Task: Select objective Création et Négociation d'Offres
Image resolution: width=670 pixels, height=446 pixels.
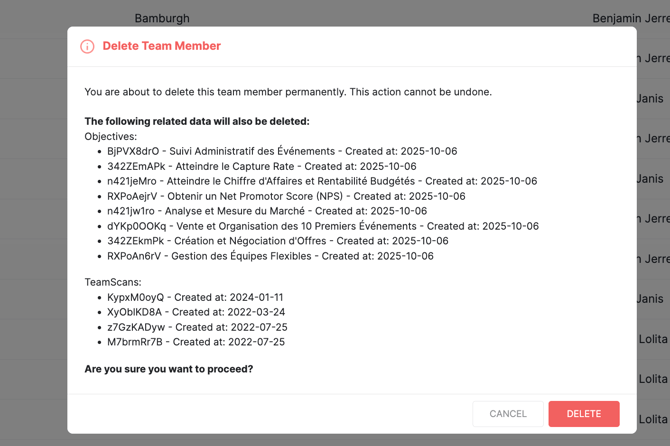Action: tap(277, 241)
